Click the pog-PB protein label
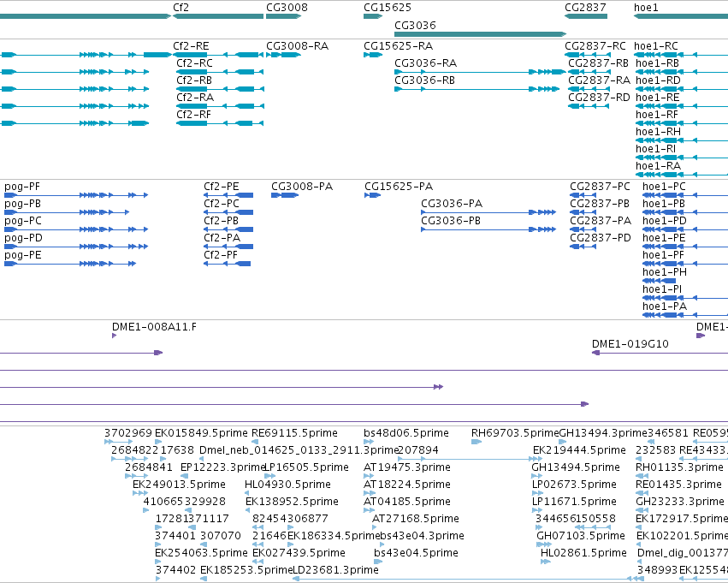 pos(23,204)
